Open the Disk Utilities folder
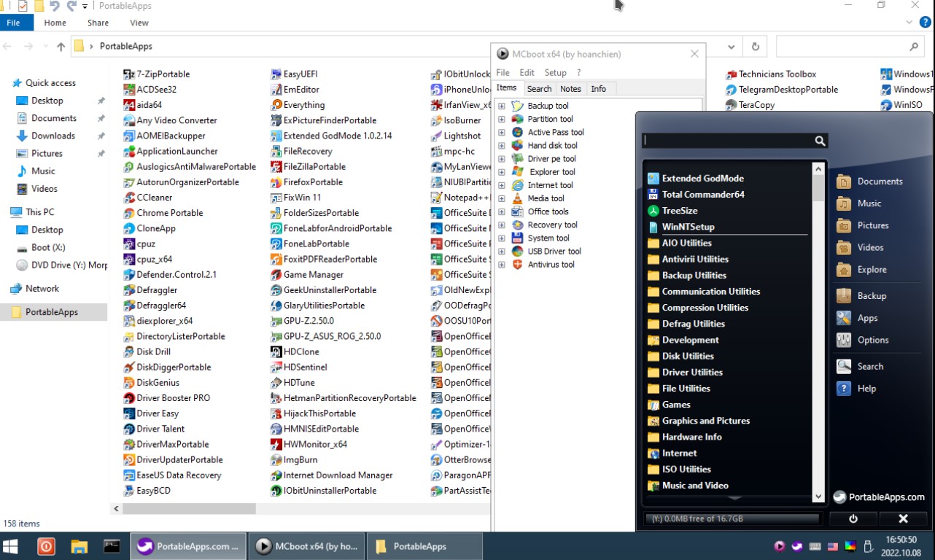The image size is (935, 560). pyautogui.click(x=687, y=356)
